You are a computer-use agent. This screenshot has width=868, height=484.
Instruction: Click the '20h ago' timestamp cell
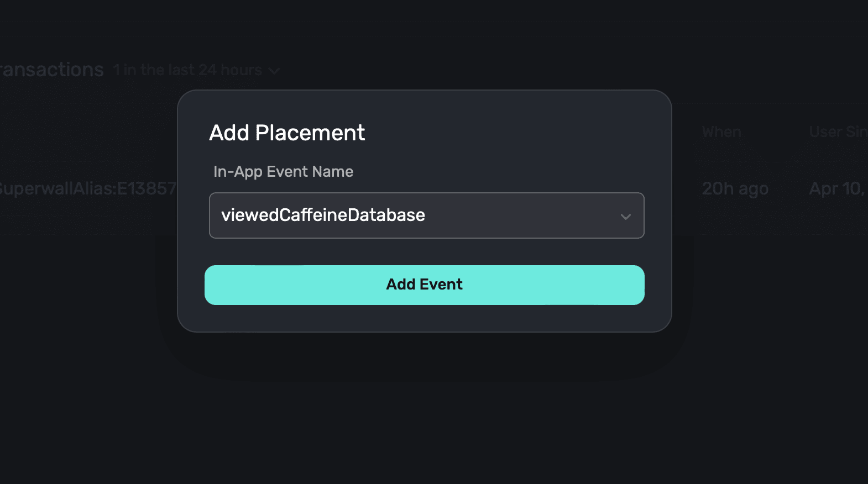tap(735, 188)
